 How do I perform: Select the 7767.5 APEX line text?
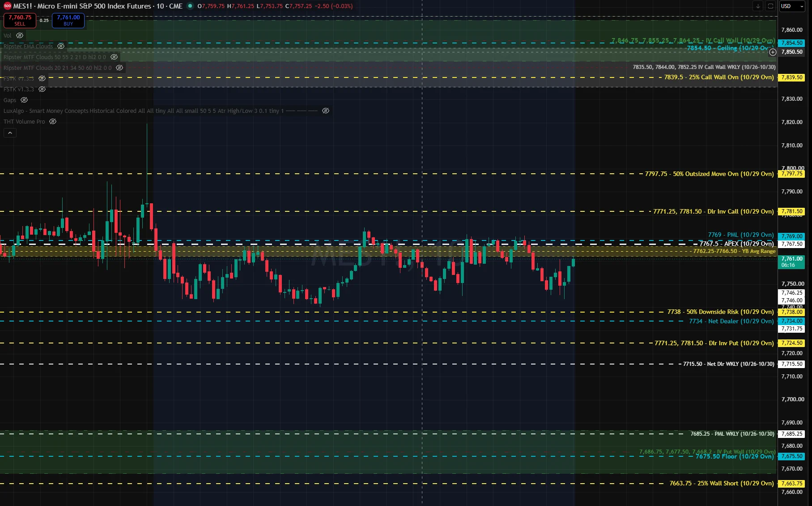(x=736, y=244)
